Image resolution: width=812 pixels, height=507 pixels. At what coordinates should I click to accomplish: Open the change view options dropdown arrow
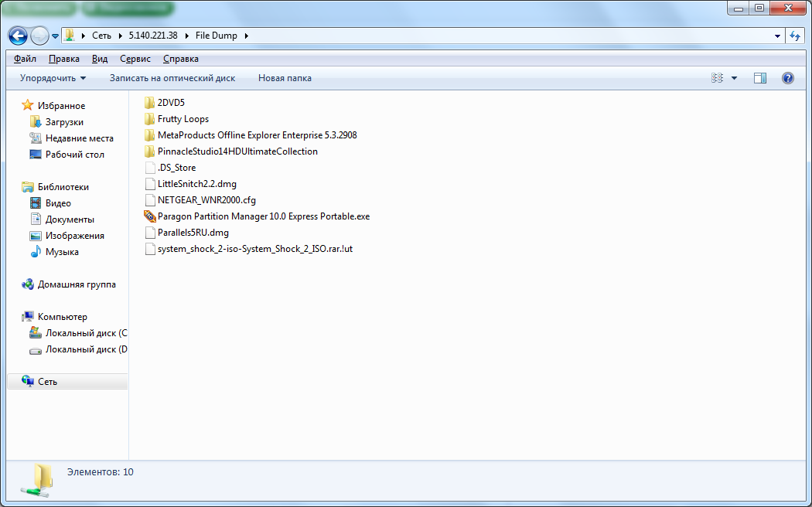pos(734,78)
